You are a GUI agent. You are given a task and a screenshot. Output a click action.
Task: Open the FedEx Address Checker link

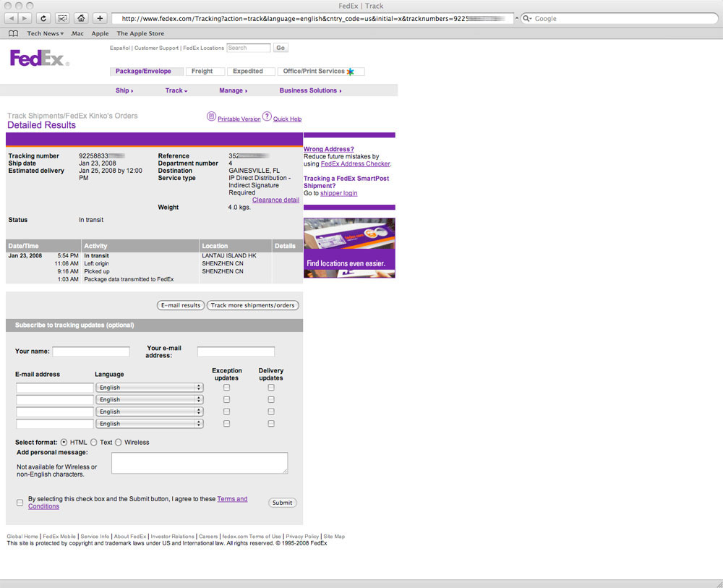click(x=355, y=163)
